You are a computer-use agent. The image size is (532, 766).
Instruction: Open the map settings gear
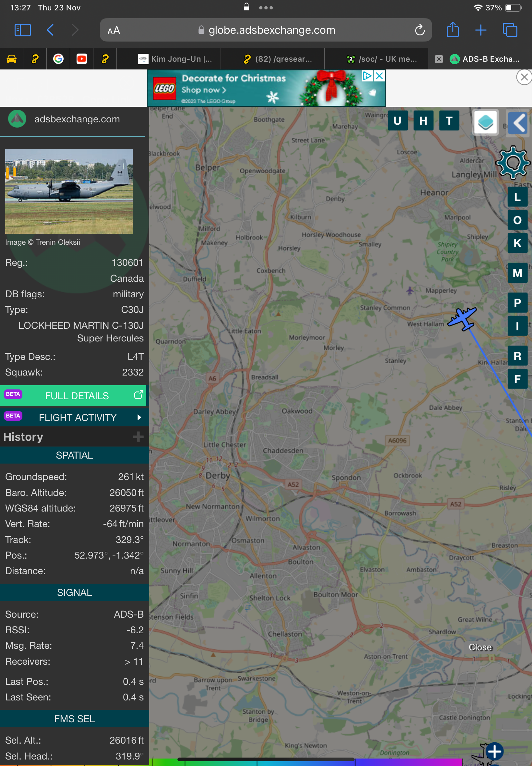click(x=513, y=163)
